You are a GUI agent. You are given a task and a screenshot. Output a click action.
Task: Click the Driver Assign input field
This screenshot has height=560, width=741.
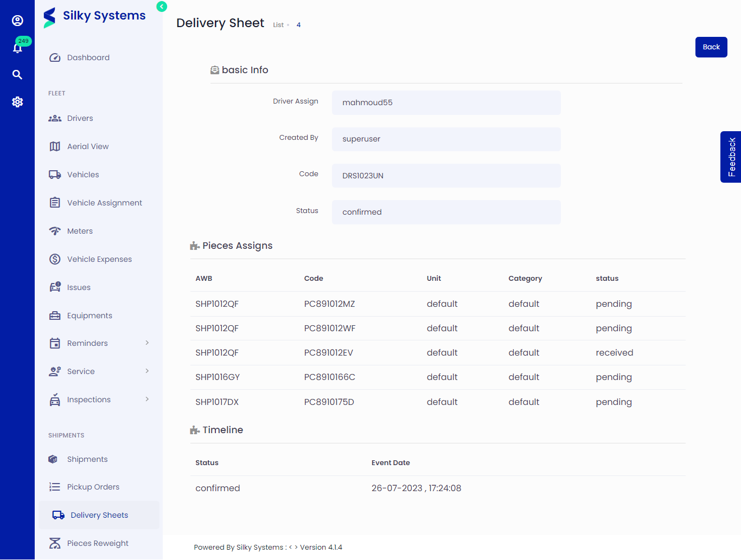[x=446, y=102]
